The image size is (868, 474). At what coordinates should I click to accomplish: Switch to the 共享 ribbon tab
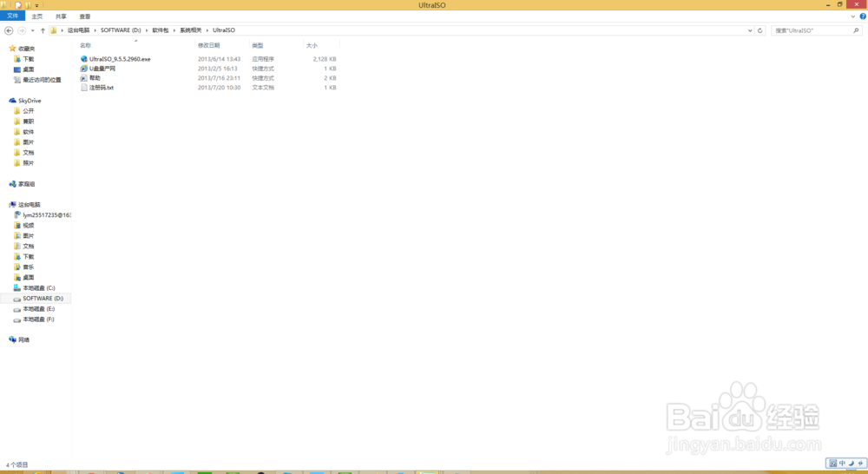point(61,16)
